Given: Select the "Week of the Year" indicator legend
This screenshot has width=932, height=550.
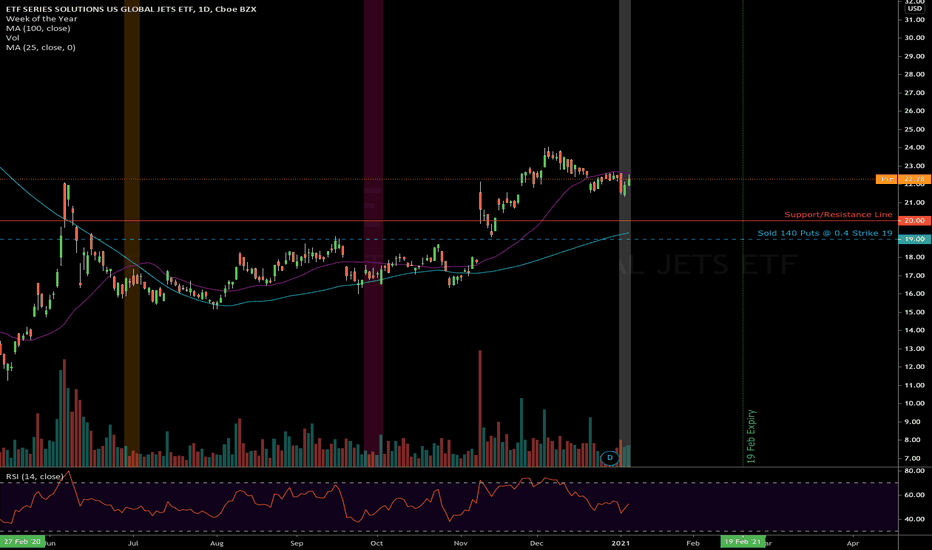Looking at the screenshot, I should tap(42, 18).
